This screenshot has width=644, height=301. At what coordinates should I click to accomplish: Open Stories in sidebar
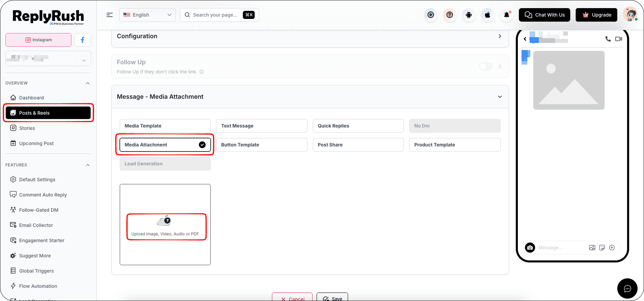point(48,128)
